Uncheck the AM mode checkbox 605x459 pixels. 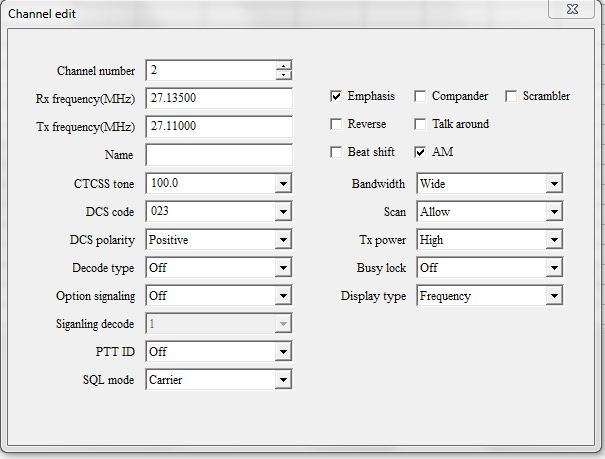420,152
